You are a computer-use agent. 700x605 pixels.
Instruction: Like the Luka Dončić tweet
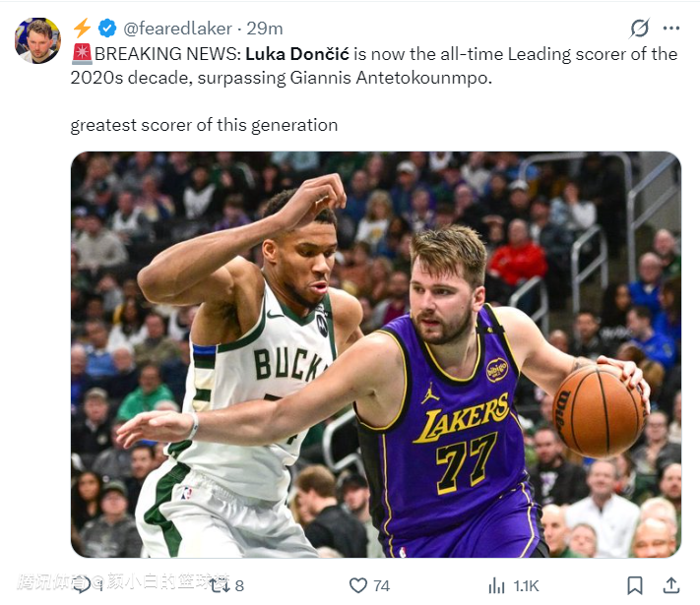point(358,585)
